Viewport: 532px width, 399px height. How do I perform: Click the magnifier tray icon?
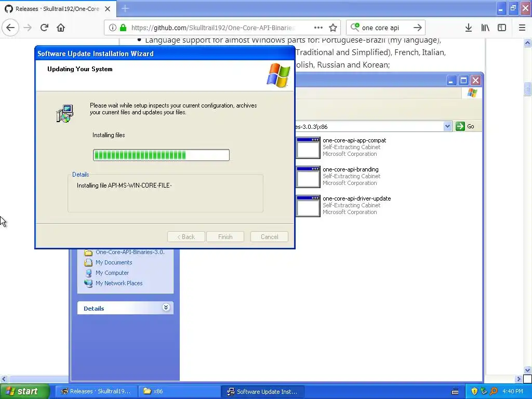[x=494, y=391]
